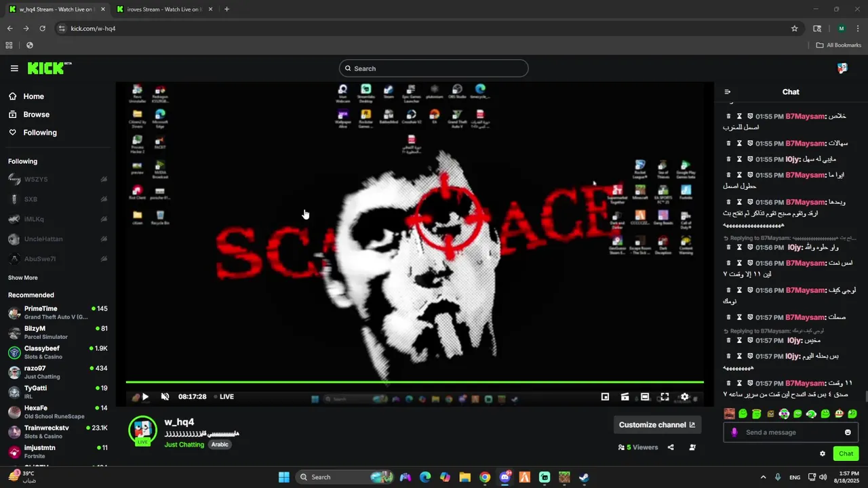The width and height of the screenshot is (868, 488).
Task: Show hidden system tray icons
Action: (763, 477)
